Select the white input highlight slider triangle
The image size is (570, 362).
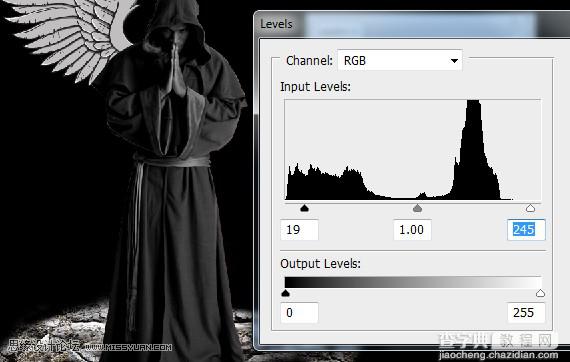click(530, 208)
